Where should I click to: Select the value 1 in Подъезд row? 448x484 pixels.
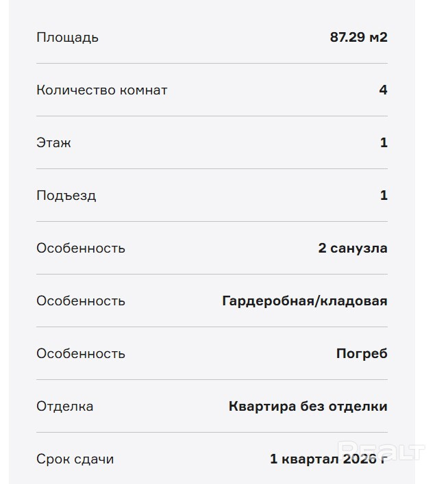pos(384,196)
